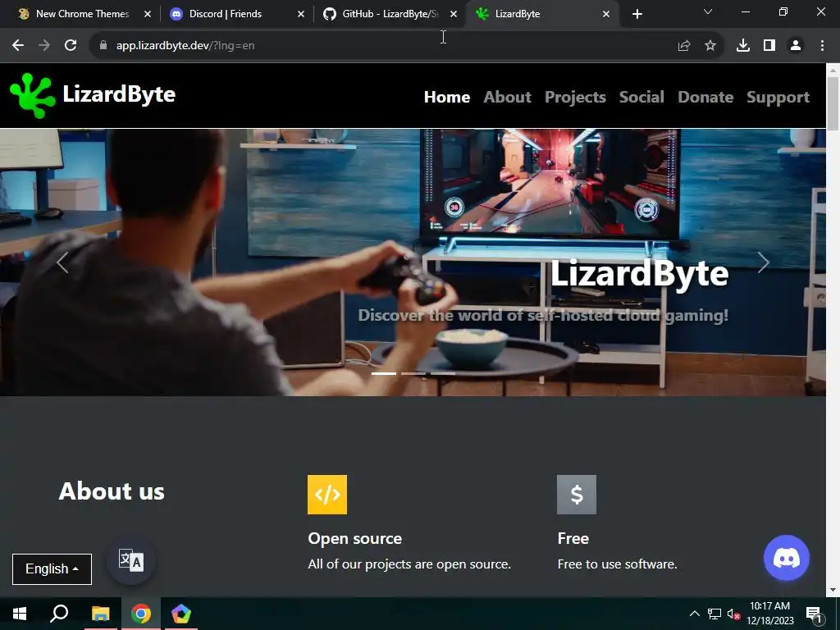Open the Donate nav link
This screenshot has height=630, width=840.
pyautogui.click(x=705, y=97)
